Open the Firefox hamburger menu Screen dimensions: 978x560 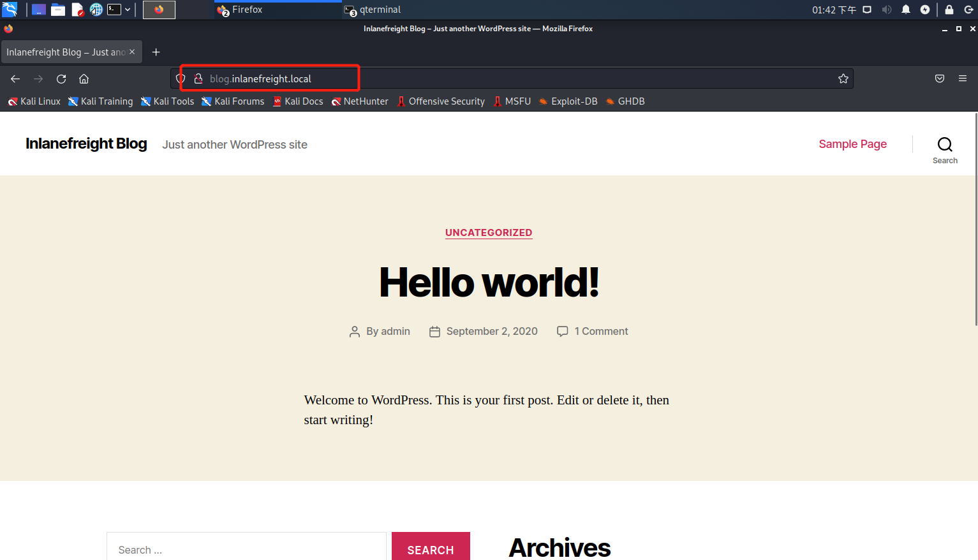[963, 78]
